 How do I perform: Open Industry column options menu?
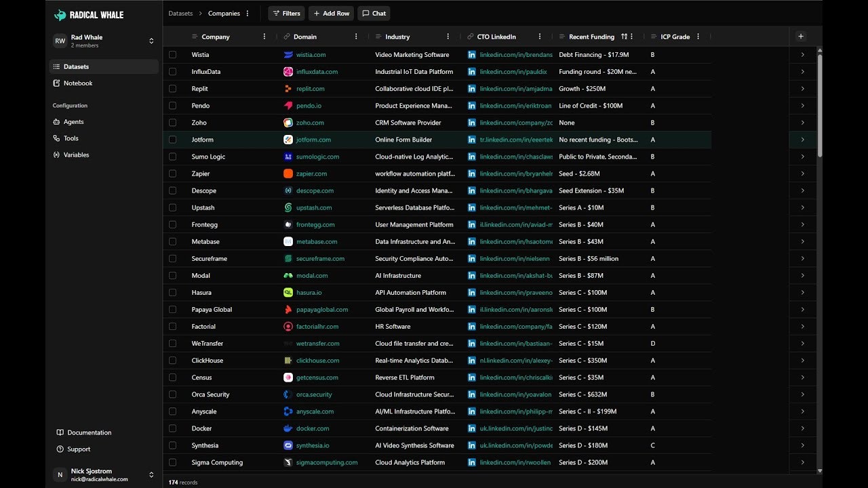(x=448, y=37)
